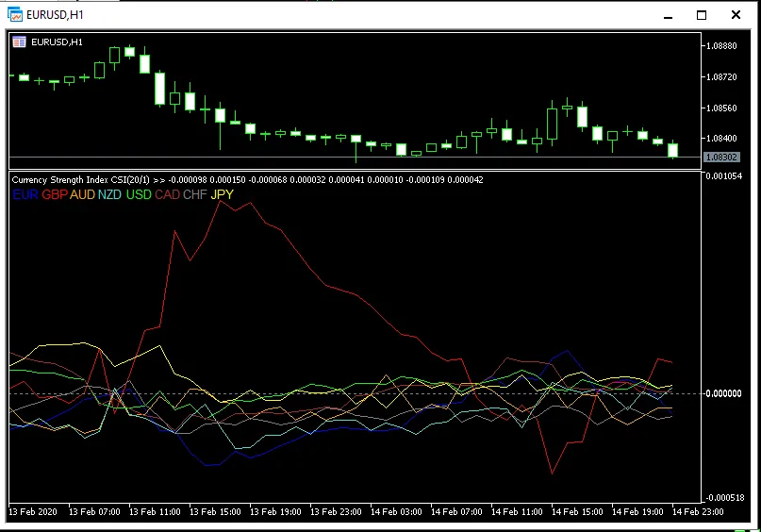Click the 1.08880 price scale label

coord(721,45)
